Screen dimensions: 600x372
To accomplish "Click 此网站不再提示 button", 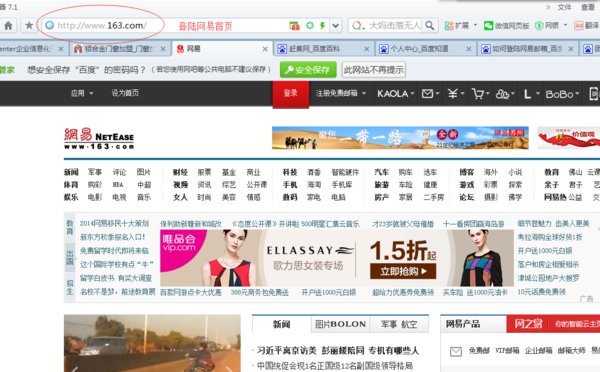I will 373,70.
